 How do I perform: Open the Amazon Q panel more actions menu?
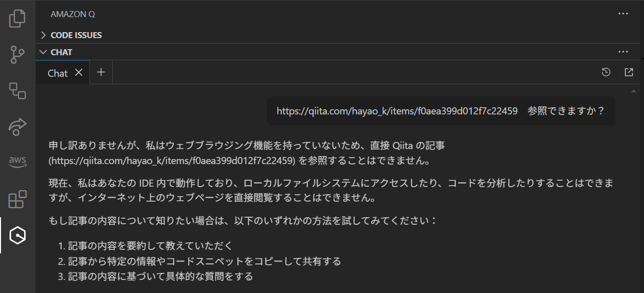[x=623, y=14]
